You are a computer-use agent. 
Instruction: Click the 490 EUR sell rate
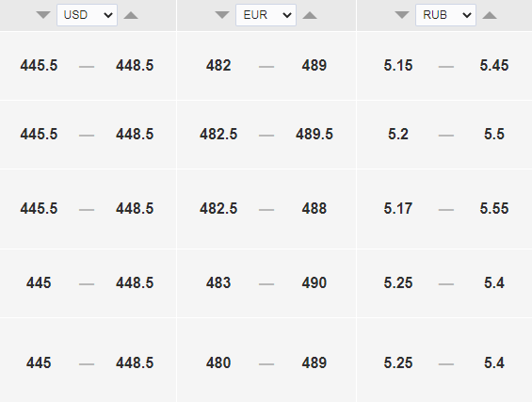[x=314, y=283]
